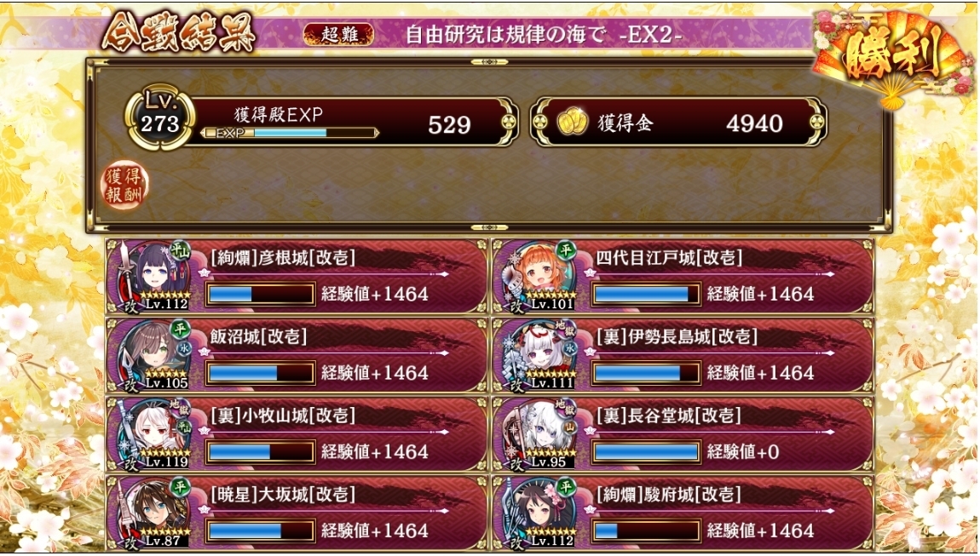Click the 合戦結果 title banner
The width and height of the screenshot is (980, 556).
179,32
